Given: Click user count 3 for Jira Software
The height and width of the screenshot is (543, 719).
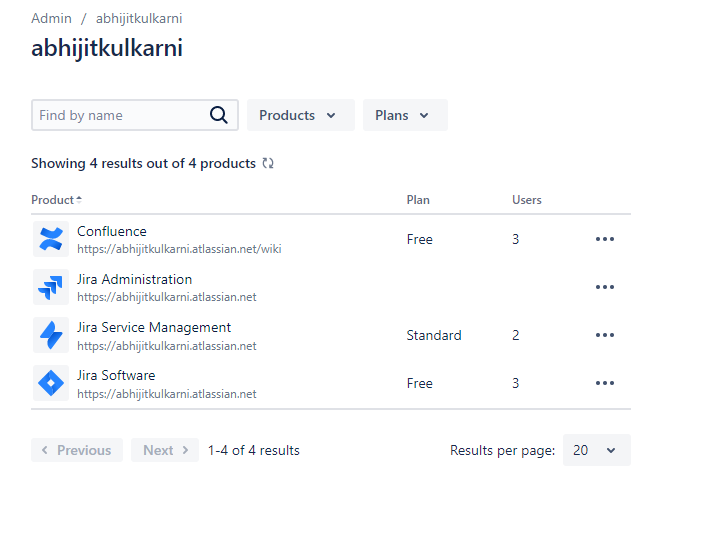Looking at the screenshot, I should [x=516, y=383].
